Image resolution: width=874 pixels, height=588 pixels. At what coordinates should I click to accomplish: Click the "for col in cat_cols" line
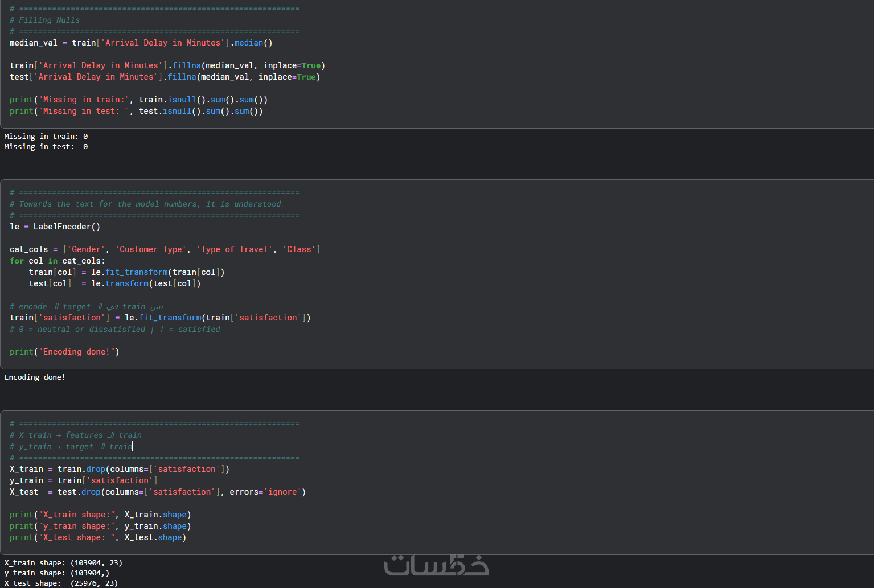click(57, 261)
